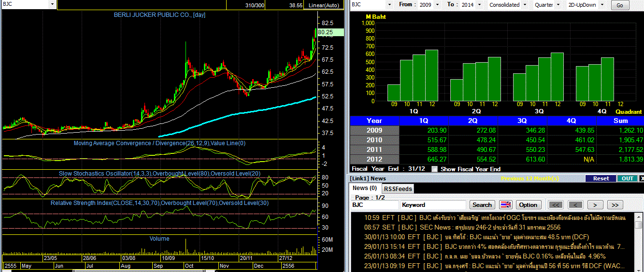Screen dimensions: 644x272
Task: Jump to first news page with <<
Action: coord(556,205)
